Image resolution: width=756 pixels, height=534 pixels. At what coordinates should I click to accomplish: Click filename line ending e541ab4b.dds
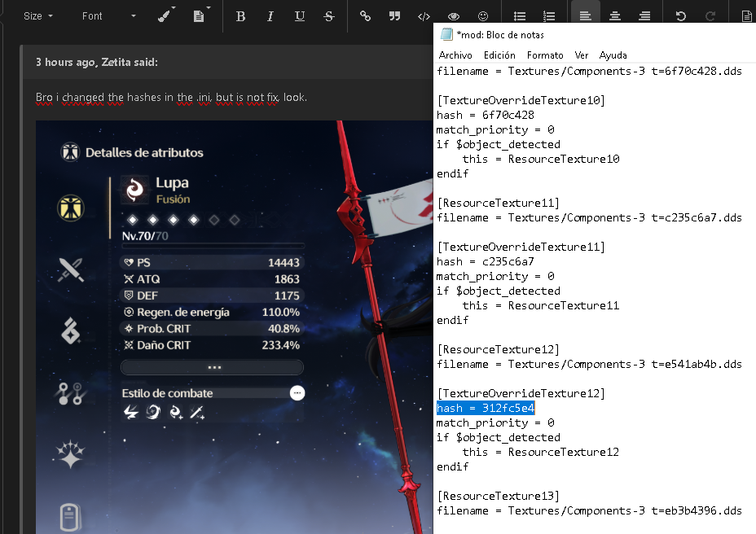589,365
